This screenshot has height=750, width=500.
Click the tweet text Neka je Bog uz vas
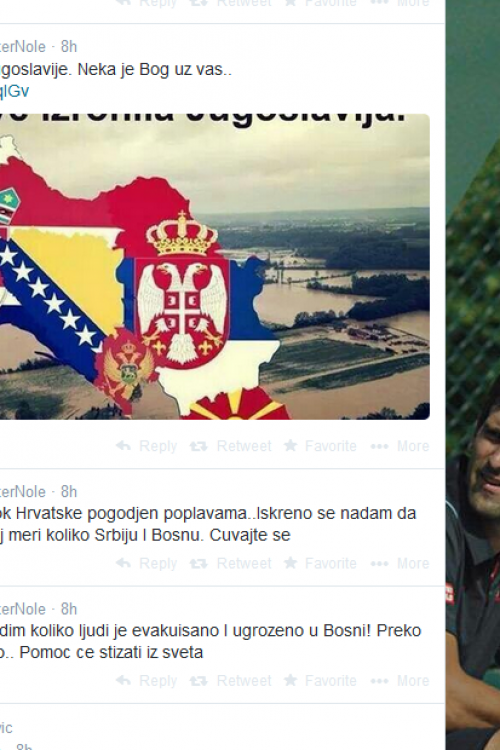coord(155,70)
